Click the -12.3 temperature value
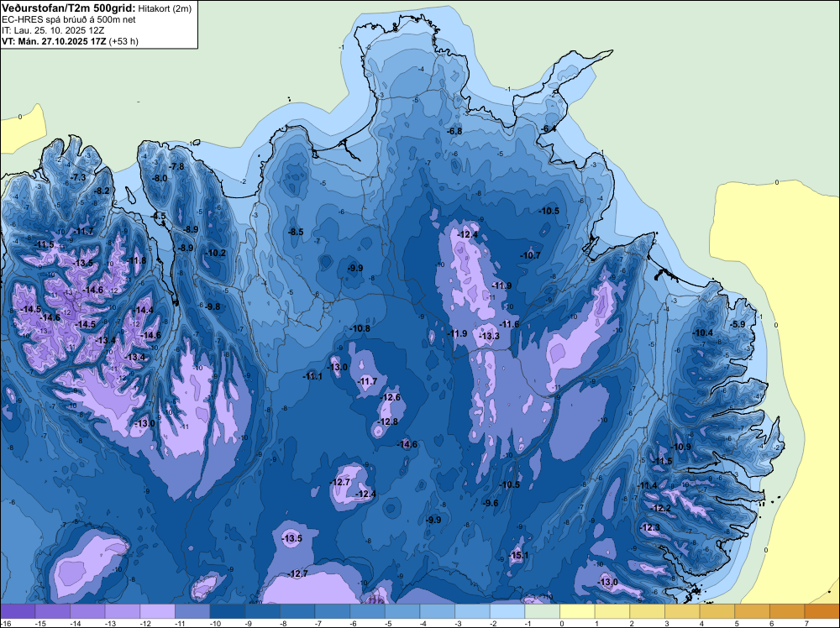This screenshot has height=628, width=840. click(x=650, y=528)
